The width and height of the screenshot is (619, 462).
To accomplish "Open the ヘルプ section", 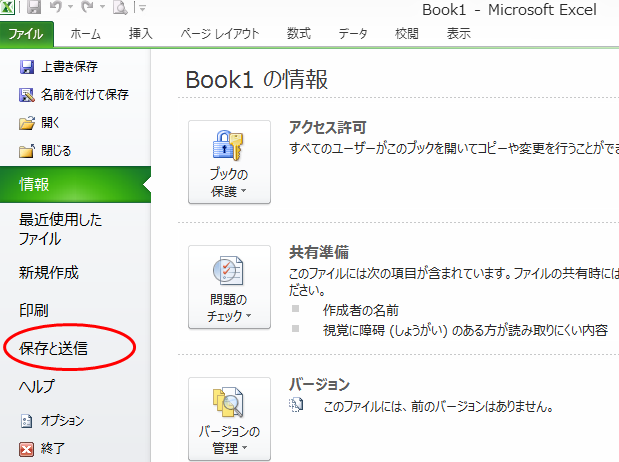I will pyautogui.click(x=37, y=386).
